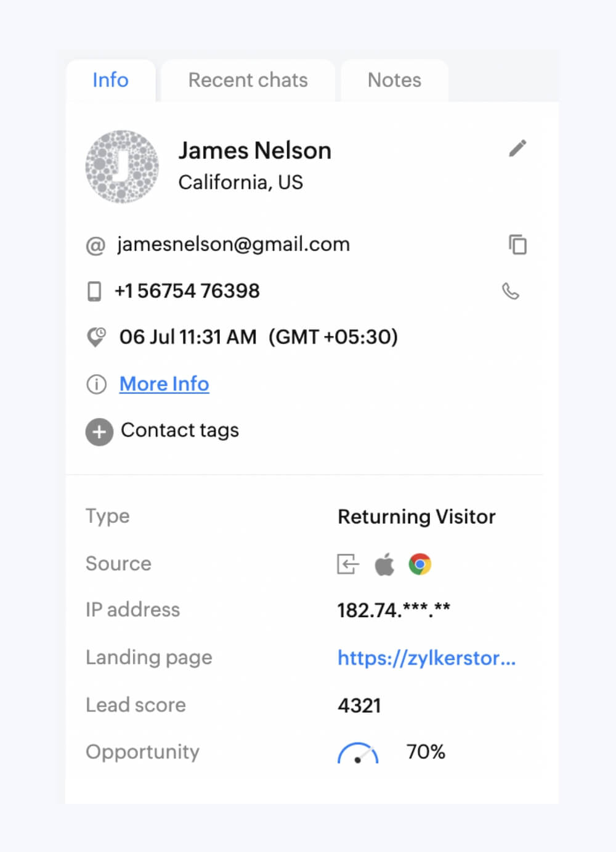Screen dimensions: 616x852
Task: Click the phone call icon
Action: pos(511,291)
